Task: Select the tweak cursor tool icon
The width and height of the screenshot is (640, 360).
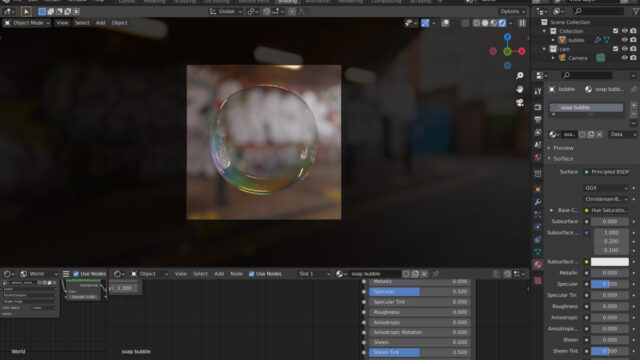Action: (26, 11)
